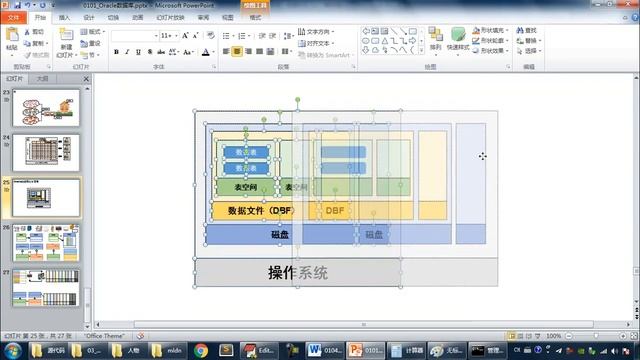Click the Select button in editing group
Image resolution: width=640 pixels, height=360 pixels.
(x=529, y=51)
